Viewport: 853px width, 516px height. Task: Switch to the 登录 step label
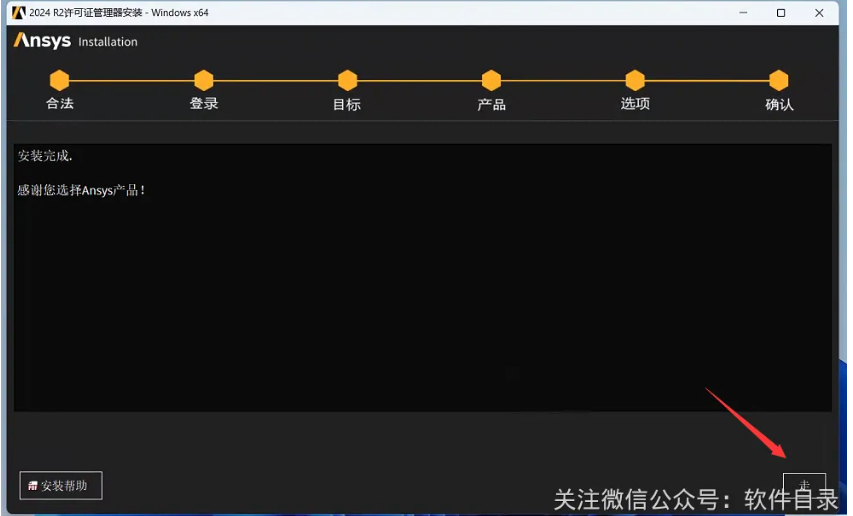204,103
